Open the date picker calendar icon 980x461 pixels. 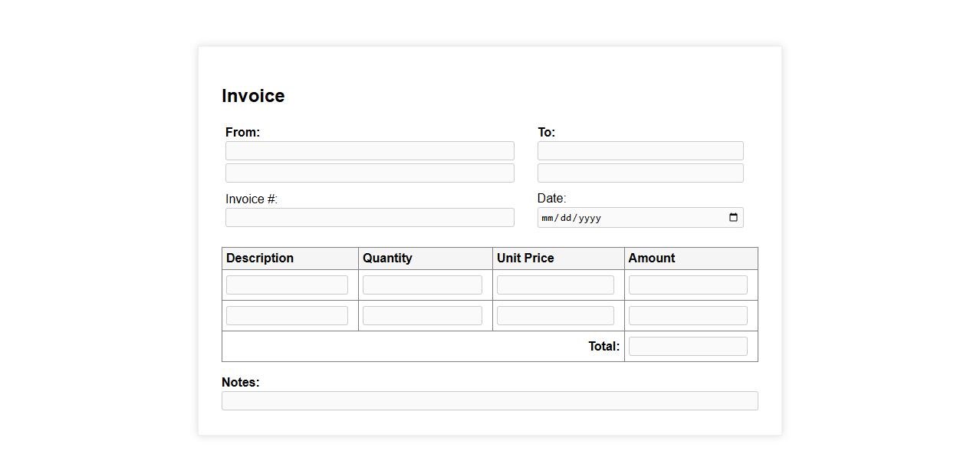(733, 218)
